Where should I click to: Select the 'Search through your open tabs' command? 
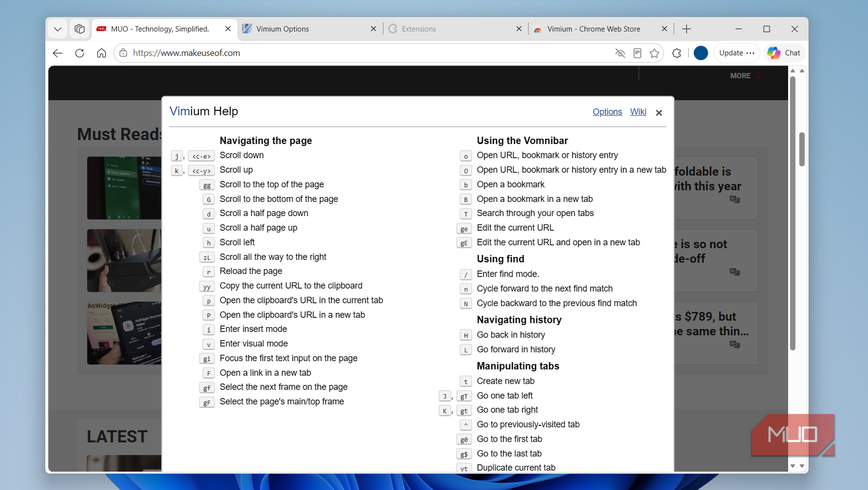[535, 213]
